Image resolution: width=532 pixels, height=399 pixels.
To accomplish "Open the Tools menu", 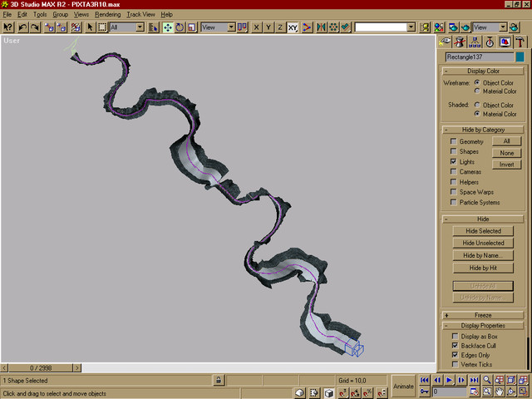I will (x=40, y=15).
